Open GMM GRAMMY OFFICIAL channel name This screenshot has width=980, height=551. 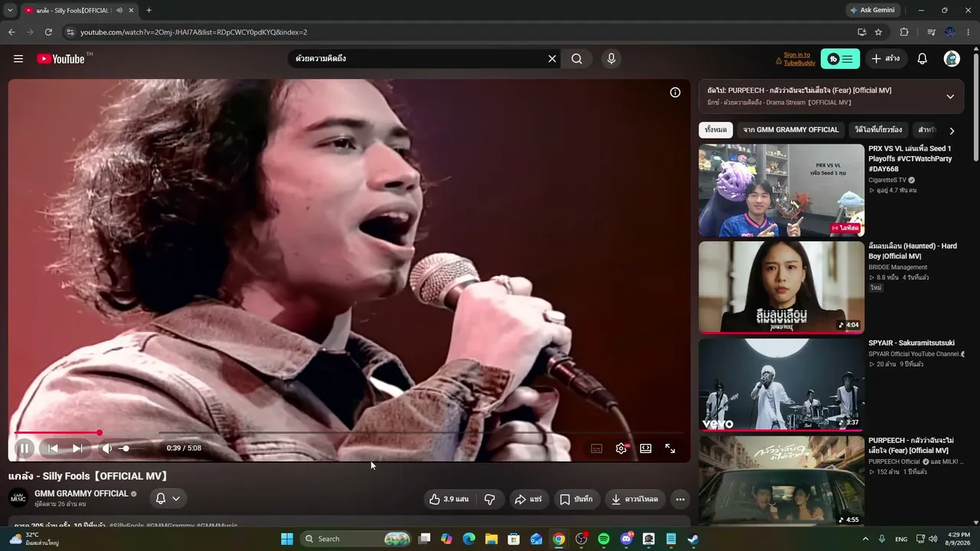(x=81, y=494)
